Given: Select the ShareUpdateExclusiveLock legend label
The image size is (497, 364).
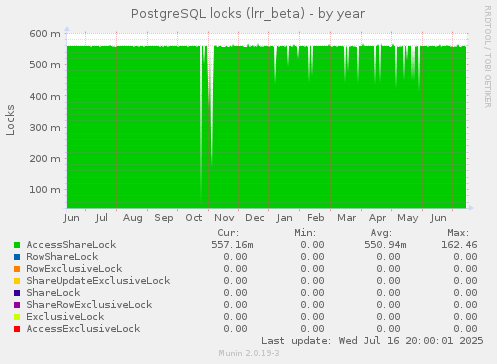Looking at the screenshot, I should coord(98,281).
